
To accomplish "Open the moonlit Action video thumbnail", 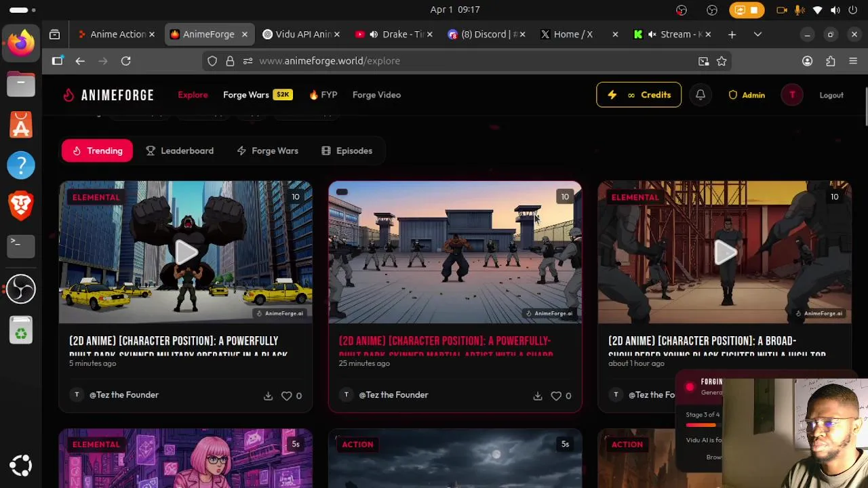I will pyautogui.click(x=455, y=458).
